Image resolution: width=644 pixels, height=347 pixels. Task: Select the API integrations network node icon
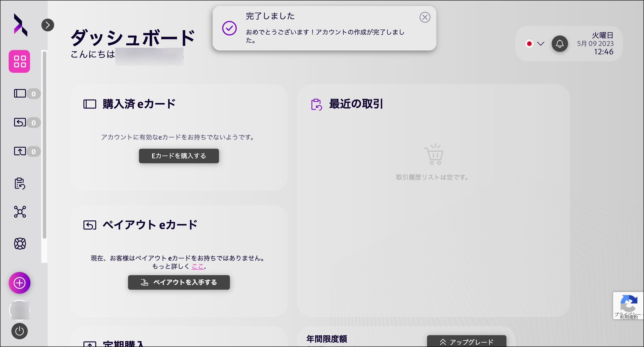click(20, 212)
